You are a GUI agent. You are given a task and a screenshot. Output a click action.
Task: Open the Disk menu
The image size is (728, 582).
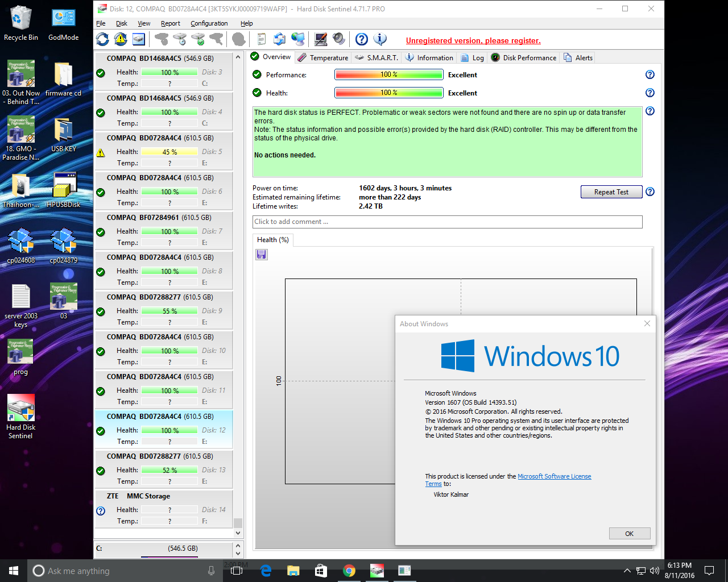click(122, 23)
